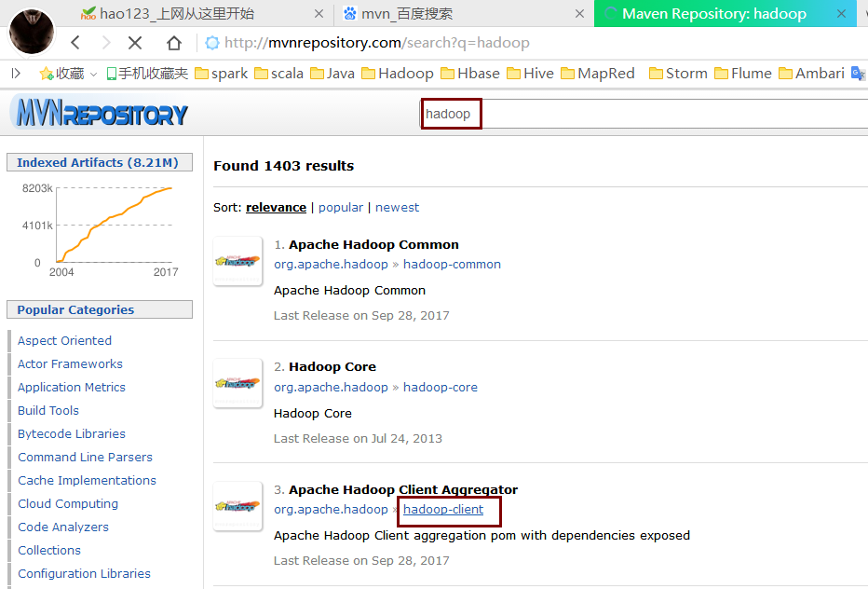Open the Apache Hadoop Common result title
This screenshot has height=589, width=868.
tap(373, 244)
